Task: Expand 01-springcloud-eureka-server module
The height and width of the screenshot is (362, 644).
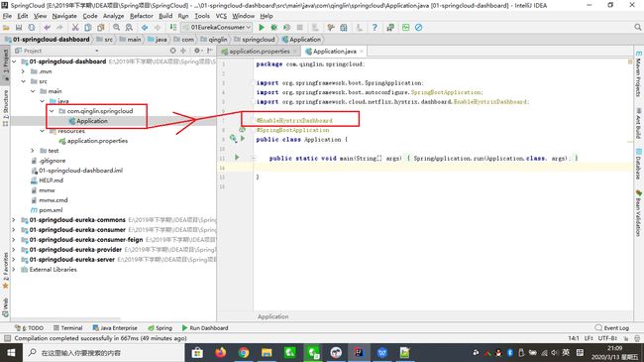Action: coord(14,259)
